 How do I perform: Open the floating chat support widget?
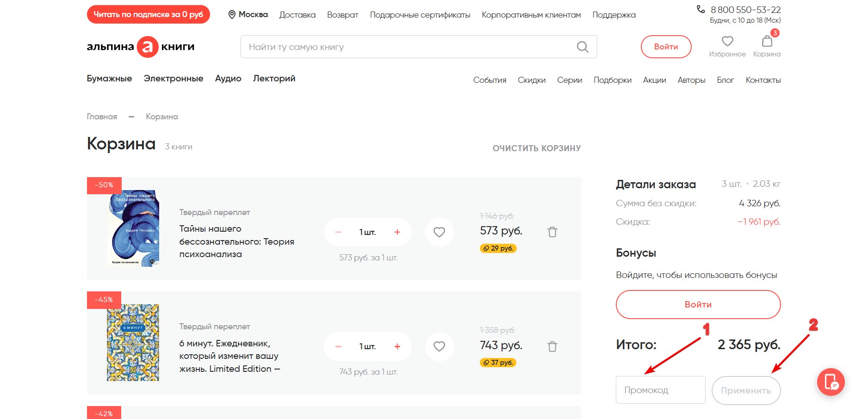point(831,382)
